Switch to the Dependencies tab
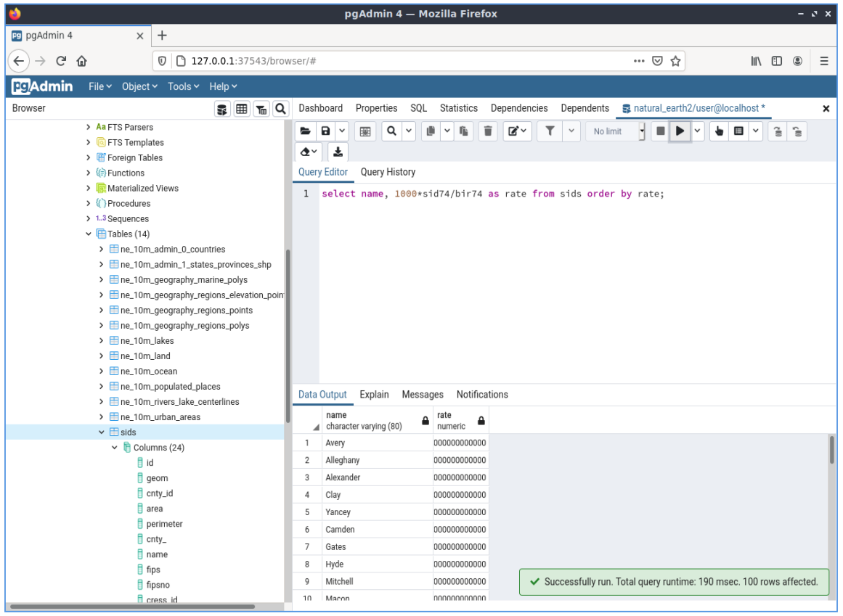The image size is (843, 616). (x=519, y=108)
